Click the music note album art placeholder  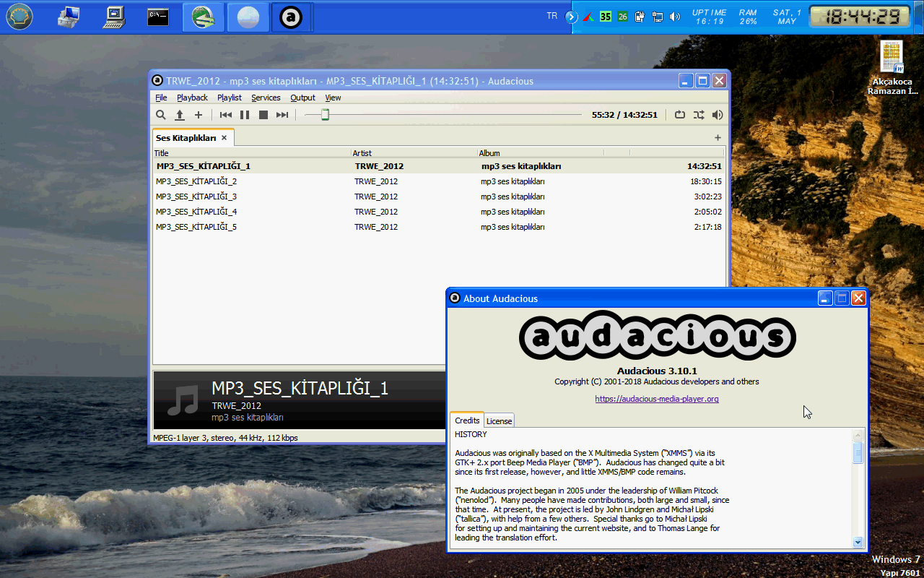tap(183, 400)
